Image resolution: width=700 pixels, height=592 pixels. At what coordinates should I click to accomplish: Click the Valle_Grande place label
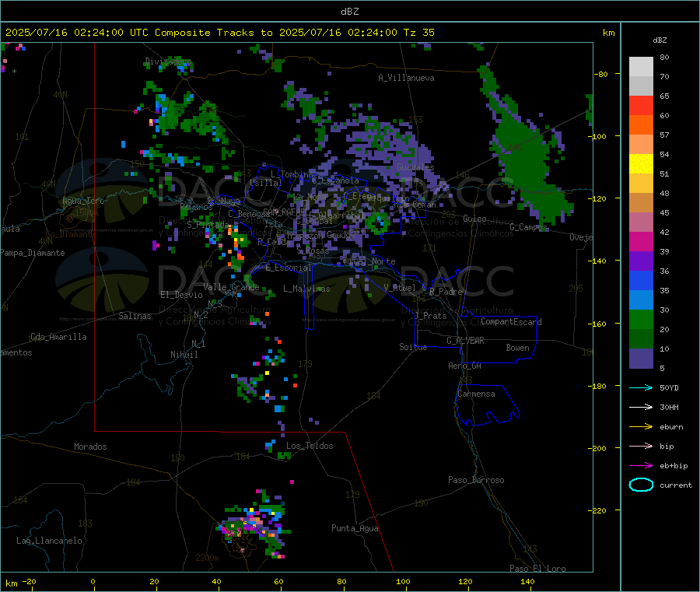[x=231, y=286]
